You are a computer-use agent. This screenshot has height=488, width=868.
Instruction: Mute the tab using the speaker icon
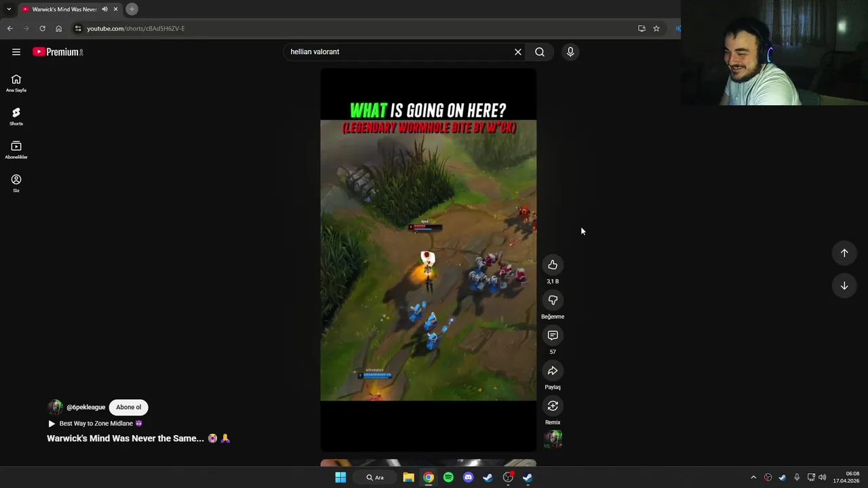click(104, 9)
